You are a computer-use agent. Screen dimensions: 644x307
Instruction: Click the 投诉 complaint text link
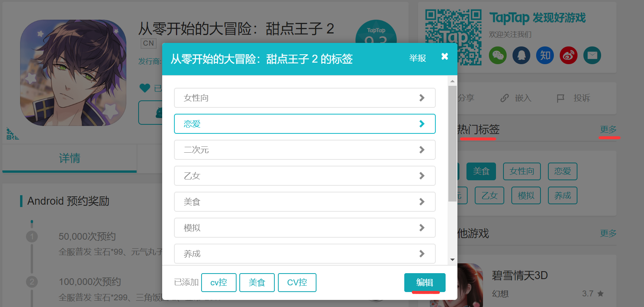pyautogui.click(x=582, y=98)
